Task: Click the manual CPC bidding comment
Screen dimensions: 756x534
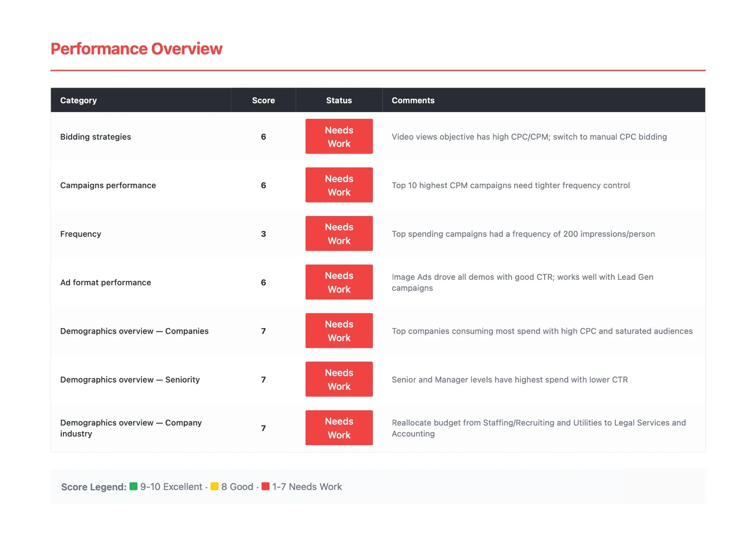Action: (529, 137)
